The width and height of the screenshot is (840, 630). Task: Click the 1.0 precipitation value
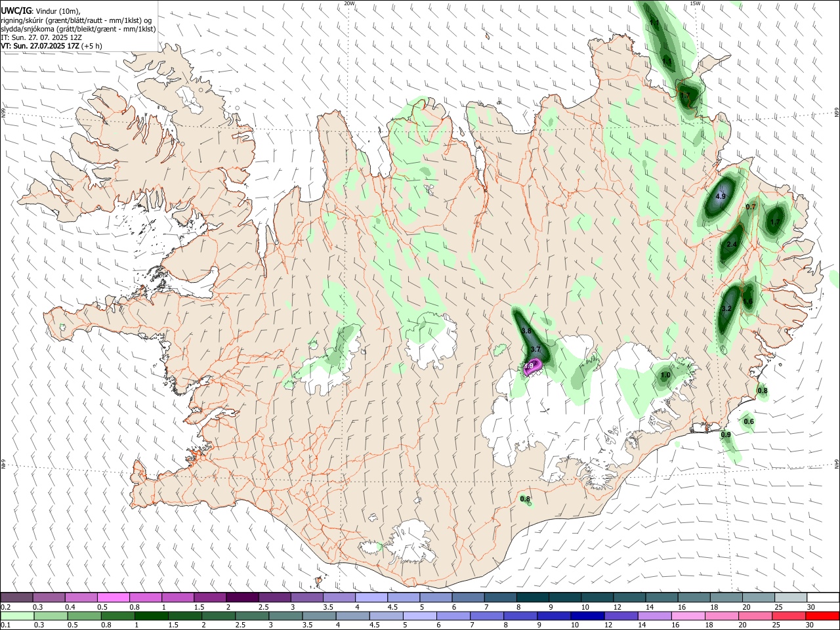pyautogui.click(x=665, y=375)
